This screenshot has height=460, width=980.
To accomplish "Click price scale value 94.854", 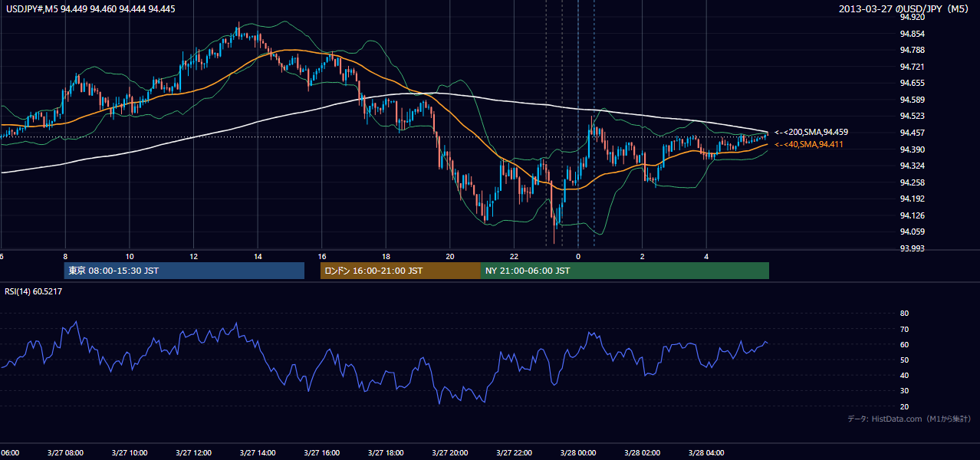I will click(x=912, y=34).
